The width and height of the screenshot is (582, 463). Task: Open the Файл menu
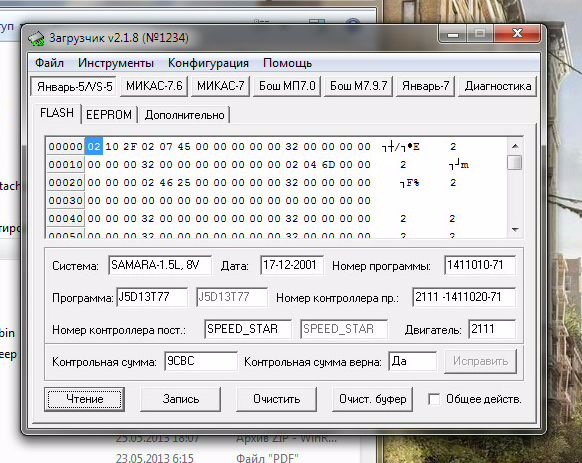49,63
